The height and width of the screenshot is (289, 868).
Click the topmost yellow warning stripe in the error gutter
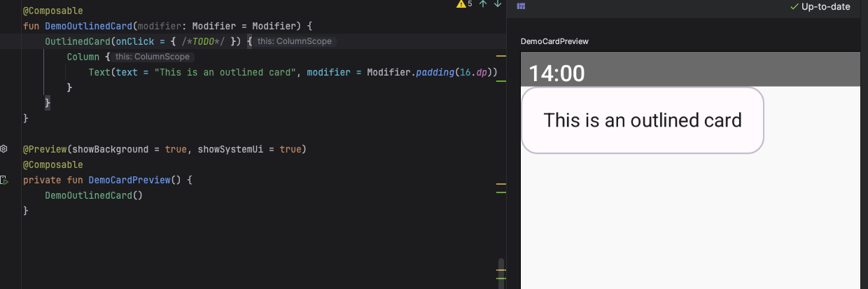[500, 55]
